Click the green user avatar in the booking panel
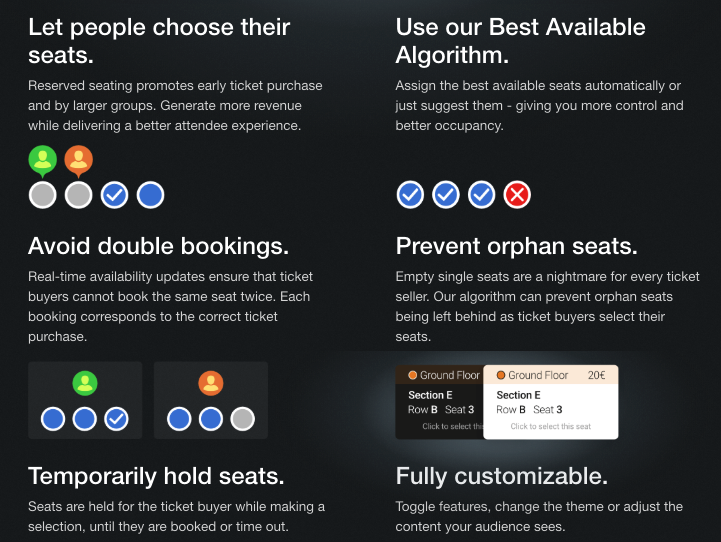The height and width of the screenshot is (542, 721). coord(85,383)
